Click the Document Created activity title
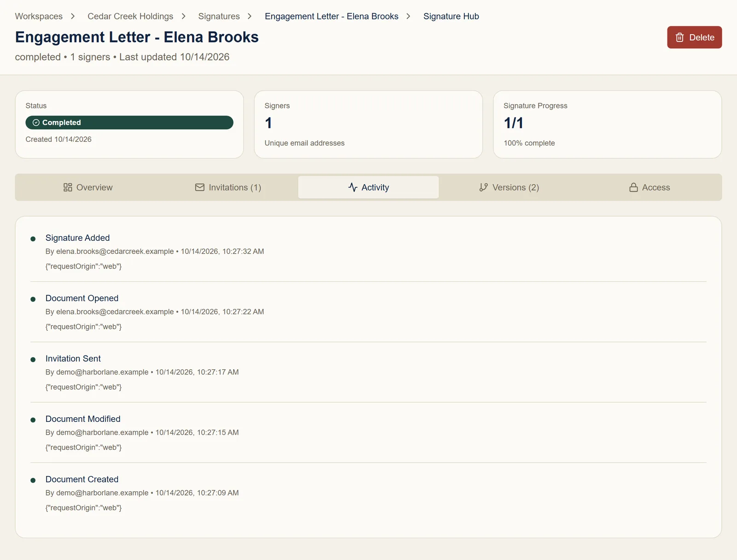 click(x=82, y=479)
